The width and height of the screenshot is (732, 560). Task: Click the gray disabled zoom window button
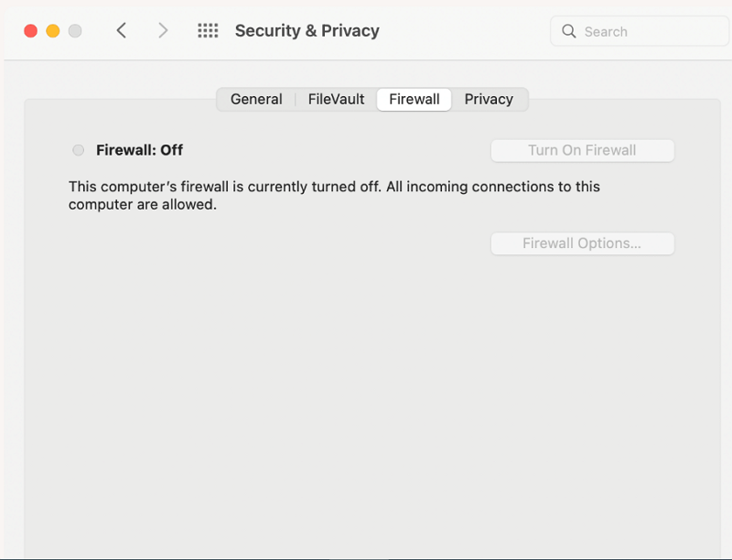click(75, 30)
